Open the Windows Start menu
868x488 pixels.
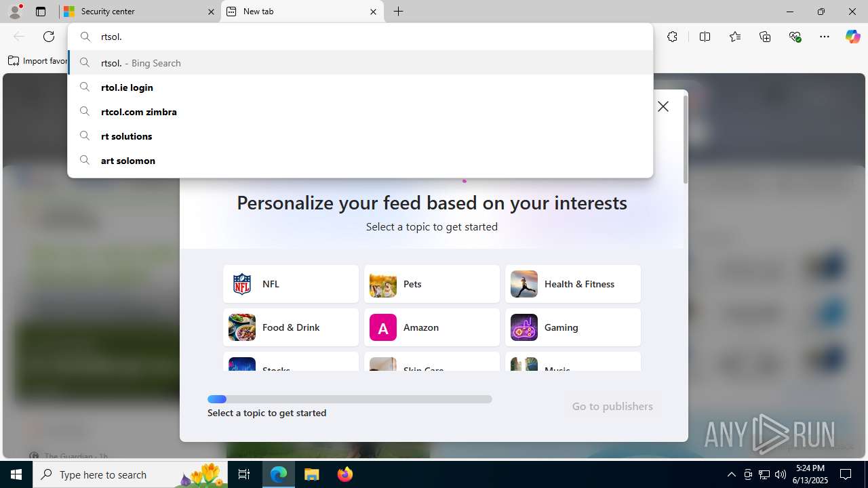16,474
